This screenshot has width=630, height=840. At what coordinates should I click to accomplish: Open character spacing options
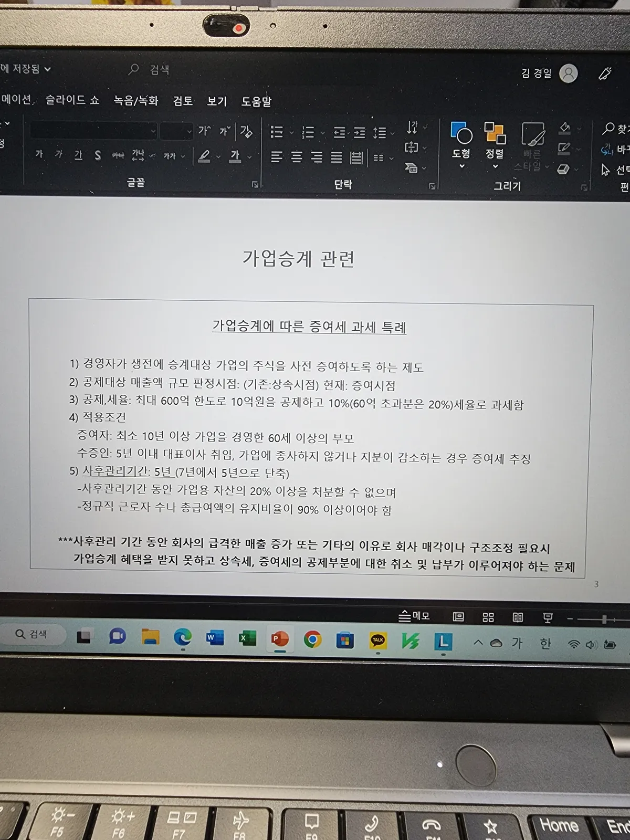coord(143,155)
